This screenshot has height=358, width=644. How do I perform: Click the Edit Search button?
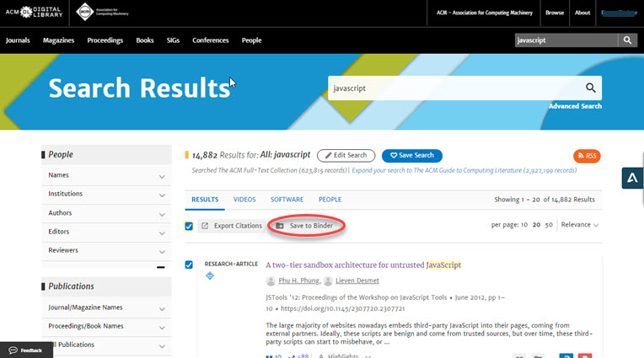point(346,156)
